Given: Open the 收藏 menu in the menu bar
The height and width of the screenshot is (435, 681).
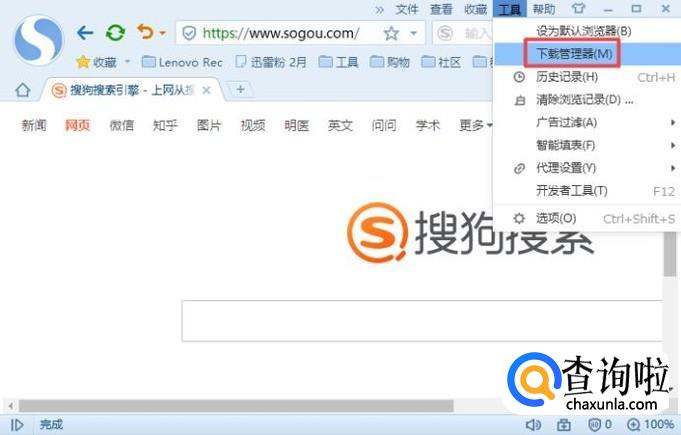Looking at the screenshot, I should (x=475, y=9).
